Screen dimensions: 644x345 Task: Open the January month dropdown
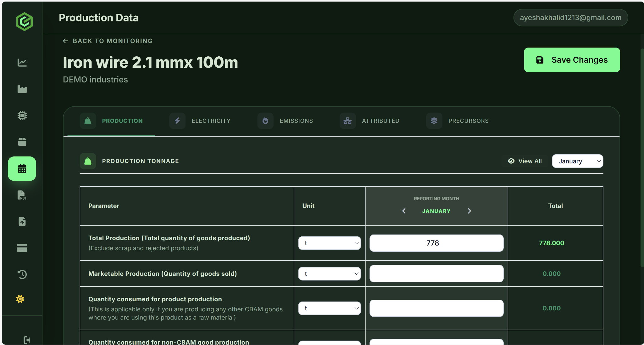click(577, 161)
